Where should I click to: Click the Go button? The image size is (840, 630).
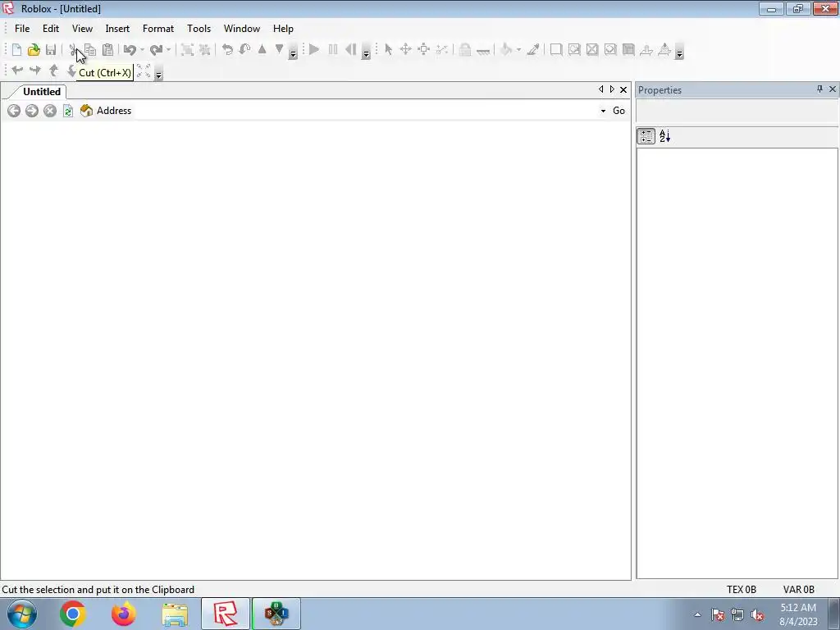point(619,111)
